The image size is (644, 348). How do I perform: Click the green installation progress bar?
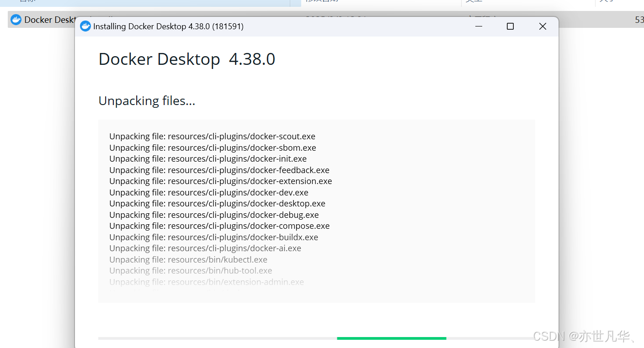coord(391,338)
